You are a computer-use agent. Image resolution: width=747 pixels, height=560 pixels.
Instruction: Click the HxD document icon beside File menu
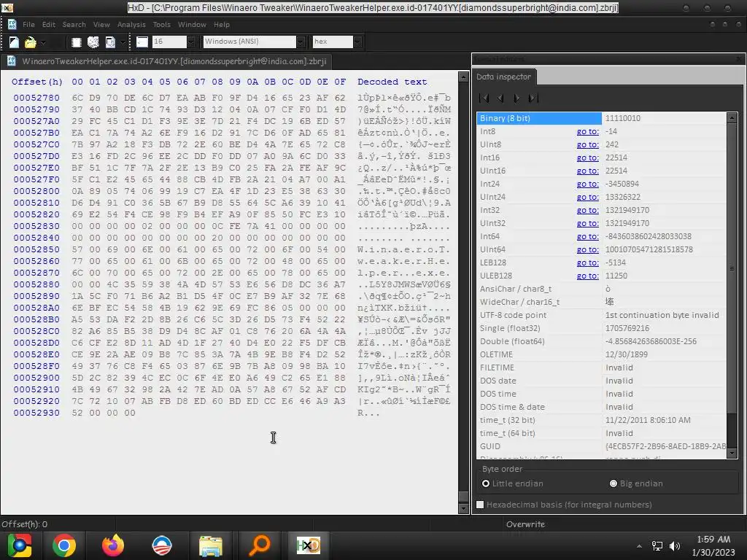pyautogui.click(x=12, y=24)
